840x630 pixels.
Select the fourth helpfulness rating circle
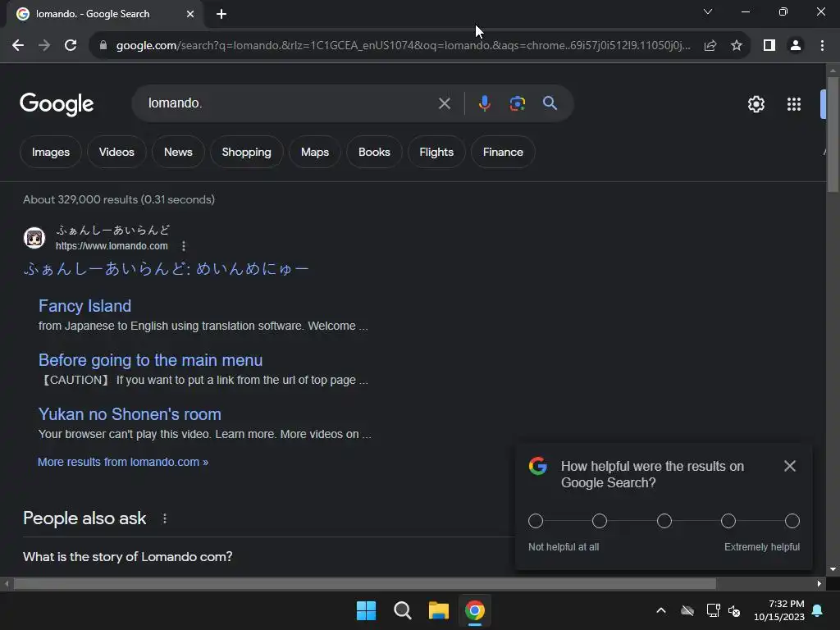728,521
